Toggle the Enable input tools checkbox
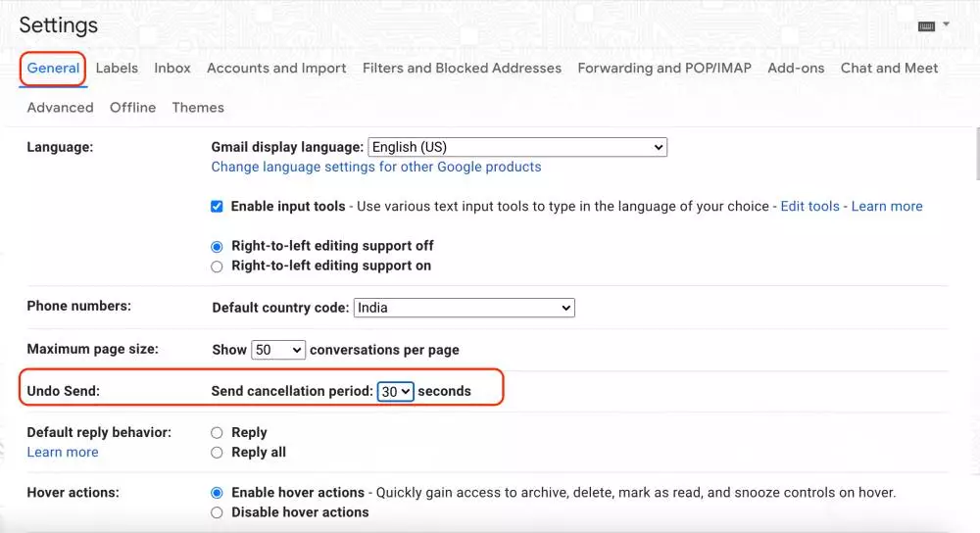Viewport: 980px width, 533px height. coord(218,207)
